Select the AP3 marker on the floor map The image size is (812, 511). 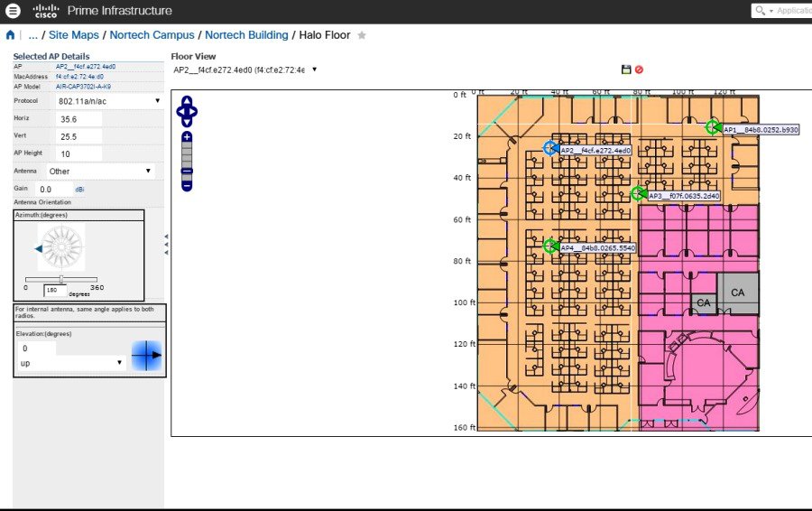tap(638, 193)
